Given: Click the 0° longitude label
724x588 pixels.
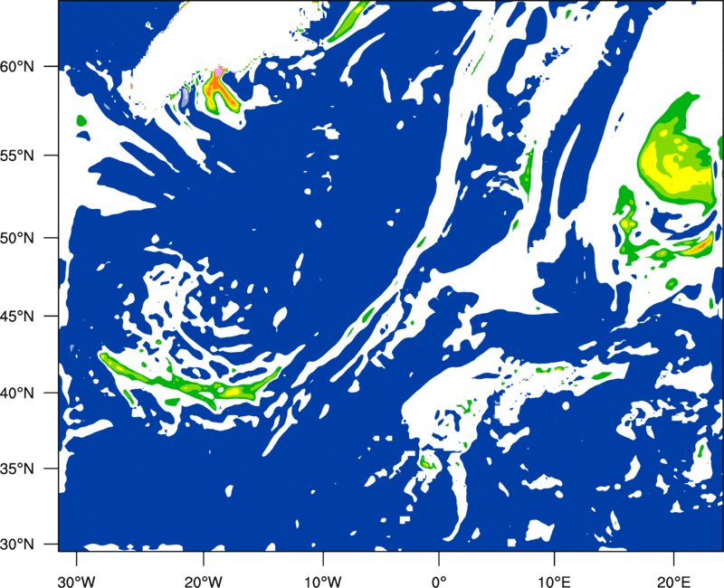Looking at the screenshot, I should [x=439, y=582].
